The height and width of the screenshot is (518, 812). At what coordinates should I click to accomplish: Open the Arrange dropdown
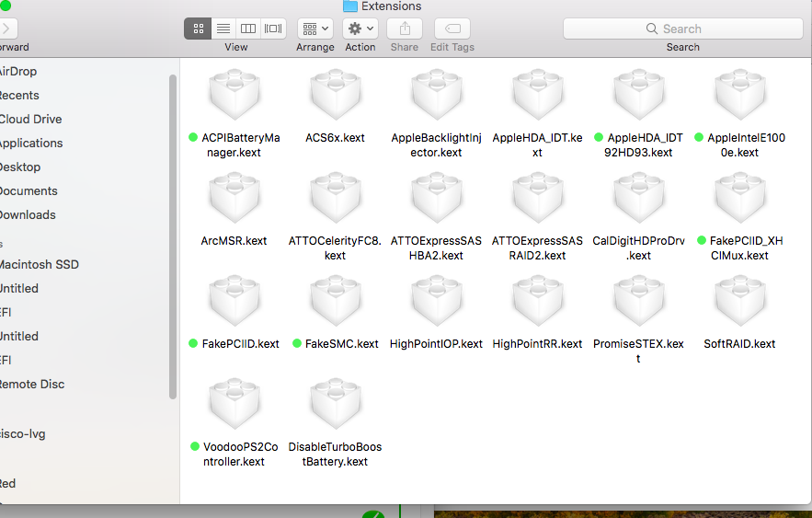coord(315,29)
